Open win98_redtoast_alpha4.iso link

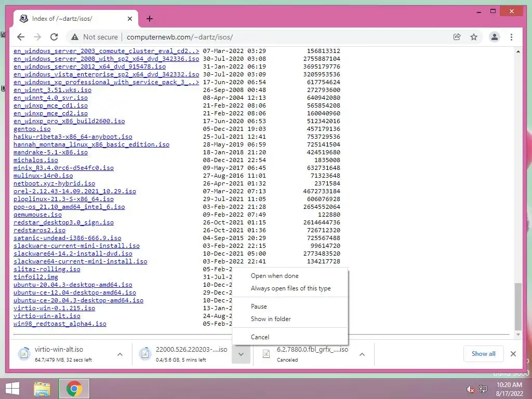[x=60, y=324]
